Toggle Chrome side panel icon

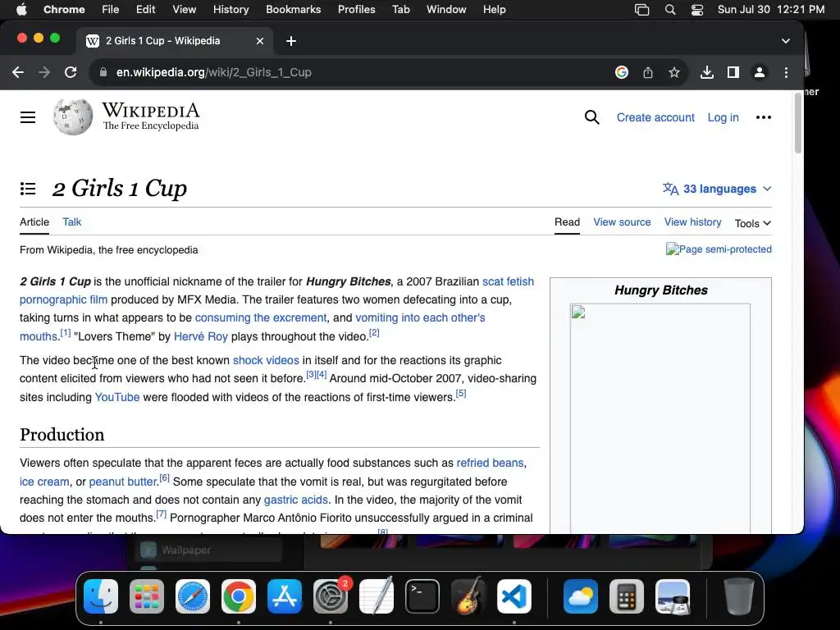point(733,72)
